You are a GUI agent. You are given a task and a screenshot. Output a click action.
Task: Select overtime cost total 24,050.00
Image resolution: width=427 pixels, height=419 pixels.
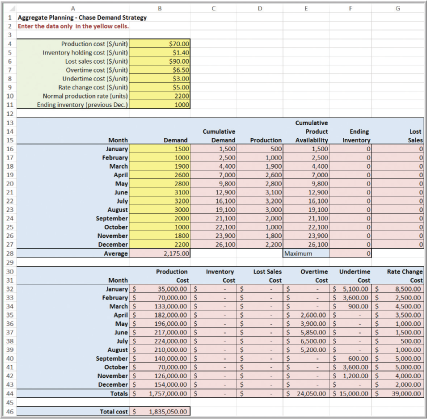(x=306, y=393)
